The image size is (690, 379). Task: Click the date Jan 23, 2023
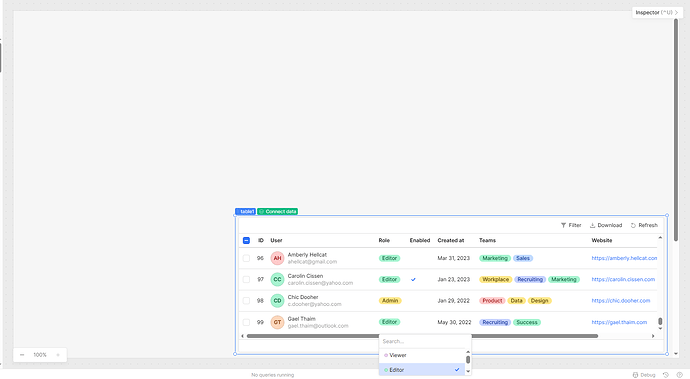[454, 280]
